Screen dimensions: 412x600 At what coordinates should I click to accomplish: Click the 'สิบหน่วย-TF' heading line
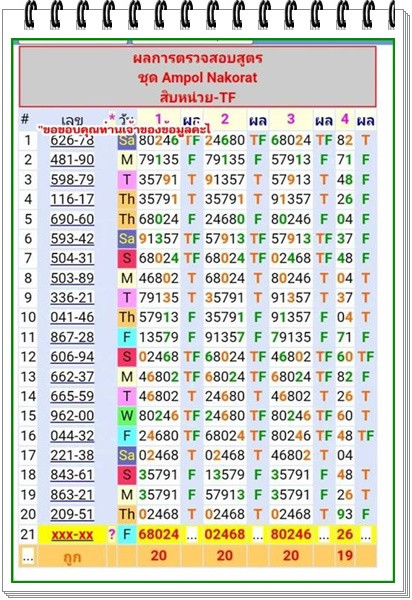[x=197, y=97]
